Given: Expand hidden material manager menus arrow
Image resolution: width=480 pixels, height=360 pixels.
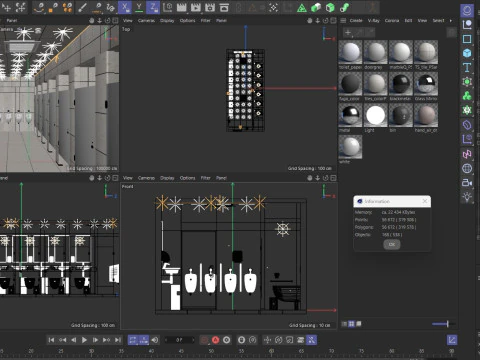Looking at the screenshot, I should (x=451, y=21).
